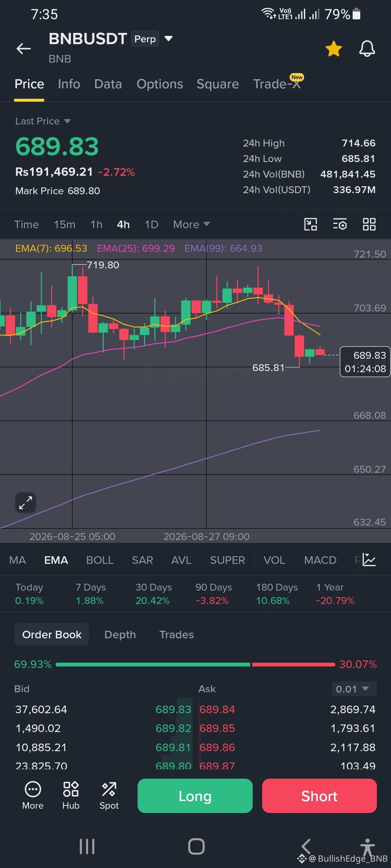Click the 180 Days 10.68% value
Image resolution: width=391 pixels, height=868 pixels.
point(273,600)
